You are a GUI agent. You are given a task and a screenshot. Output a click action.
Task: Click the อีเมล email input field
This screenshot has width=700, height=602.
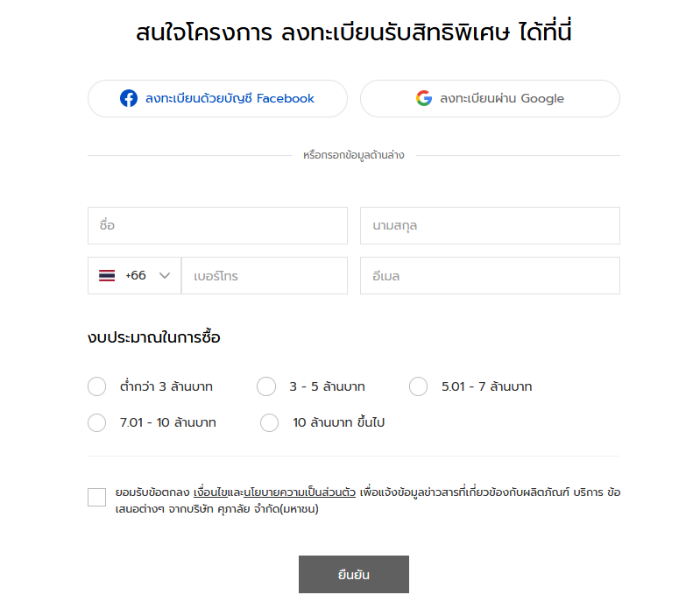click(x=490, y=275)
